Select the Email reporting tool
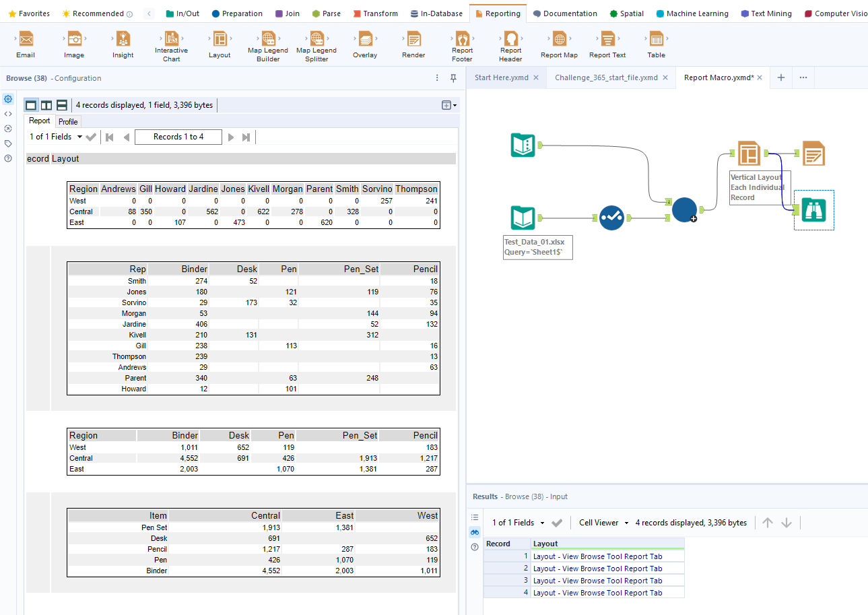Screen dimensions: 868x615 [x=26, y=40]
